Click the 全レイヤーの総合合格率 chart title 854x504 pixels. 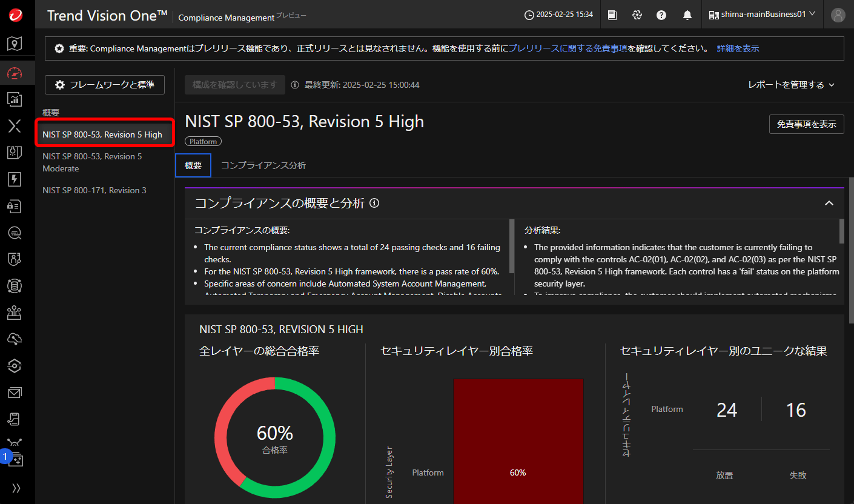pos(259,351)
